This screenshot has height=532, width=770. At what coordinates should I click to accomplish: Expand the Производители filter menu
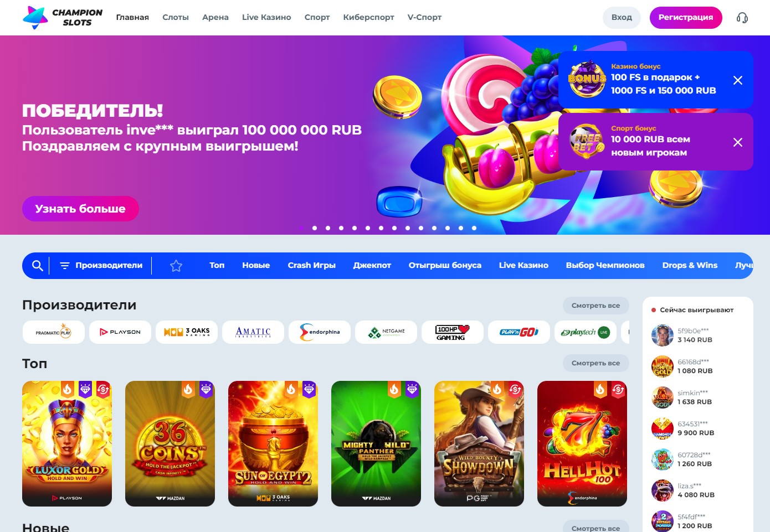click(101, 266)
